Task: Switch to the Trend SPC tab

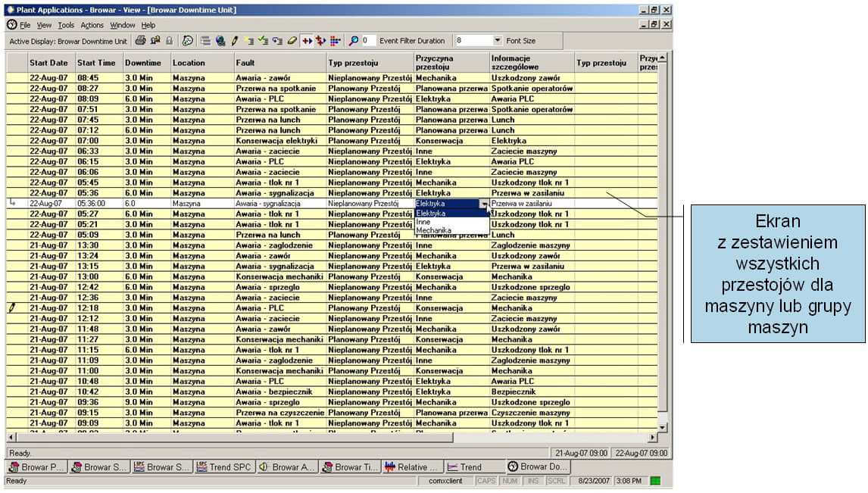Action: 224,467
